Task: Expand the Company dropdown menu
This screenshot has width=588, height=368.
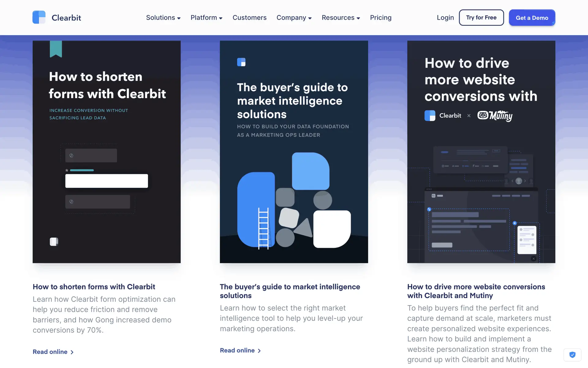Action: [294, 18]
